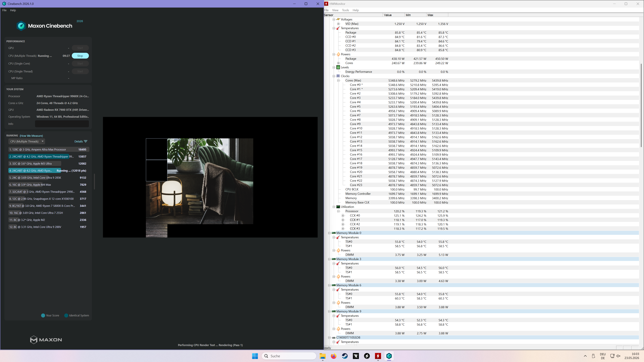Click the taskbar Suche search box
Viewport: 644px width, 362px height.
289,356
